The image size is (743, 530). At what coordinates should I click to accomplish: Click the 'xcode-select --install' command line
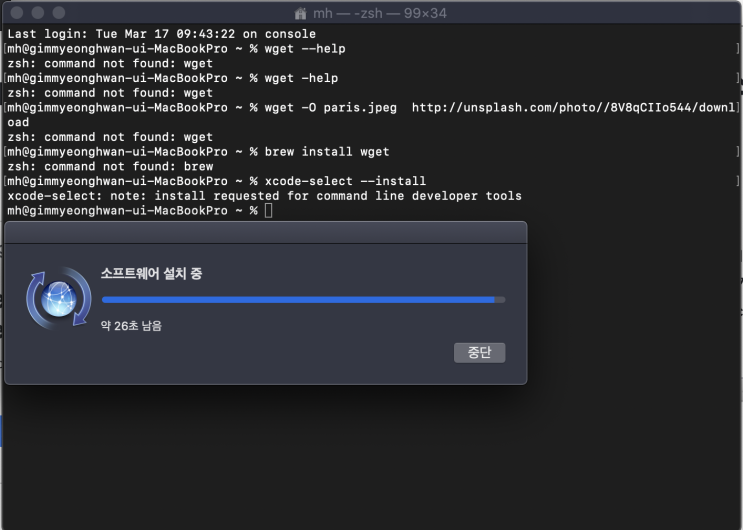point(217,181)
